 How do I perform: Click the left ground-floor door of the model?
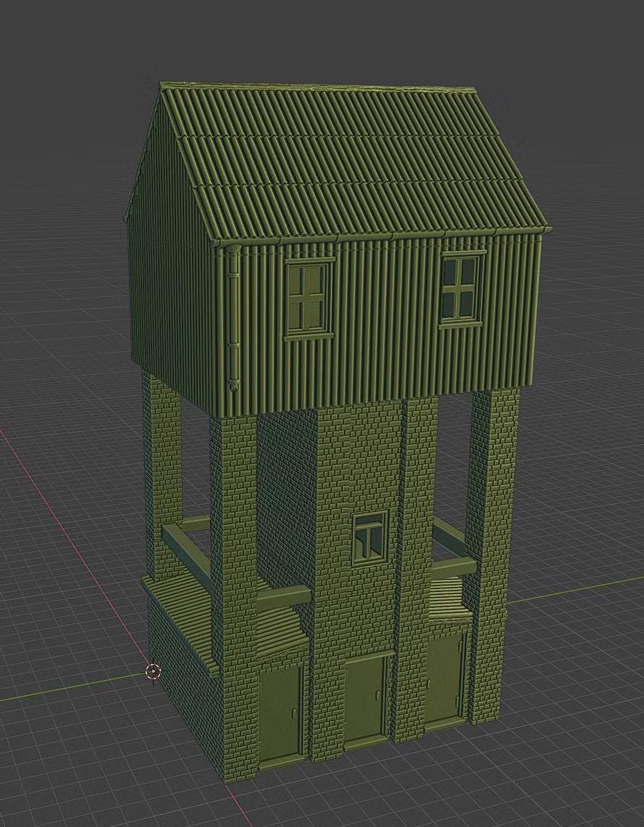click(283, 717)
